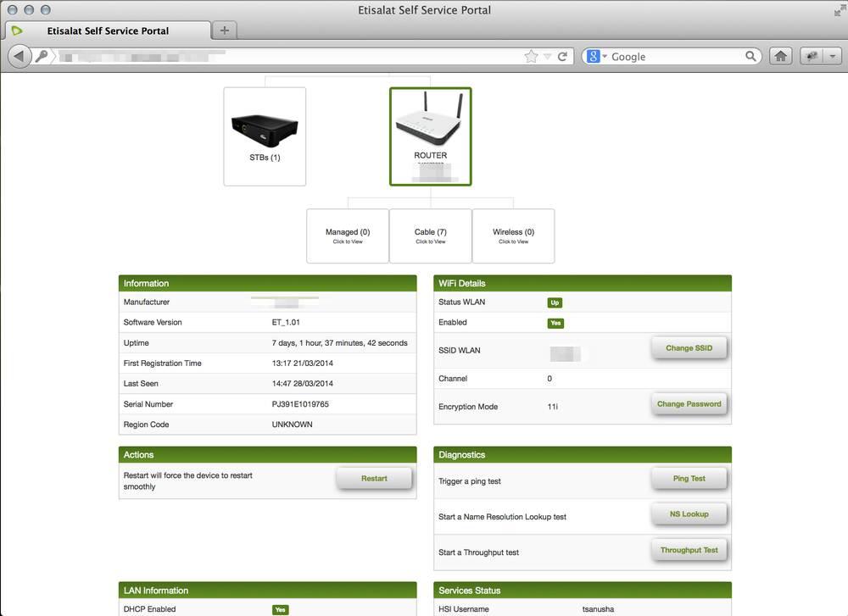
Task: Click encryption mode value '11i'
Action: (552, 407)
